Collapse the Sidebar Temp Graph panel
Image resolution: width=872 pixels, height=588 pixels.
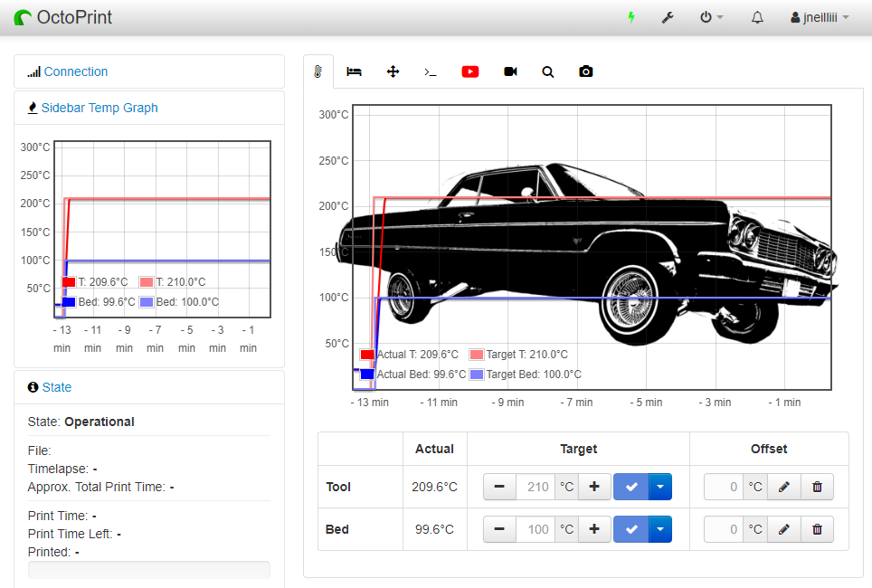[100, 108]
